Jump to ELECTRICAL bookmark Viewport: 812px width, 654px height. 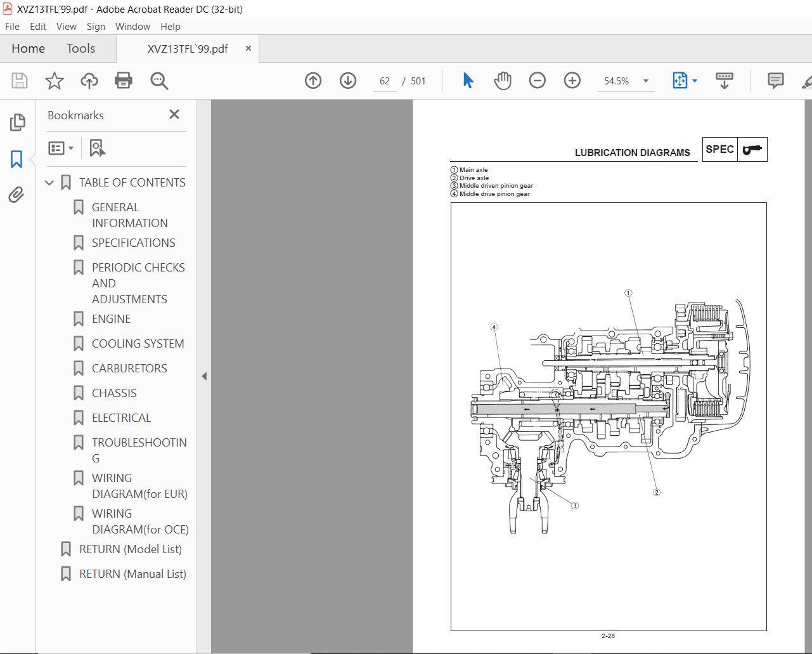coord(121,418)
